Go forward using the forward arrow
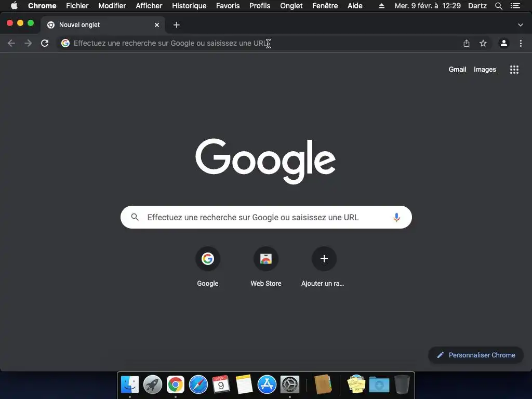 pos(28,43)
